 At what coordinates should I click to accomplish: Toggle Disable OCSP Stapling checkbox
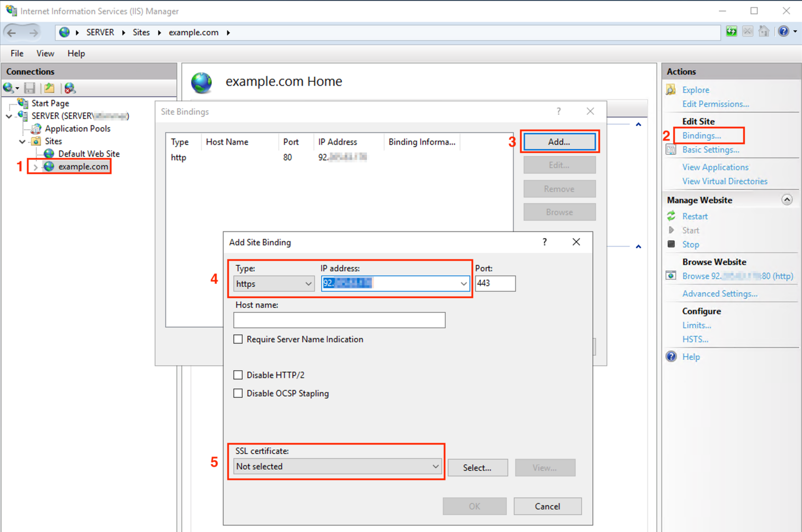point(238,393)
